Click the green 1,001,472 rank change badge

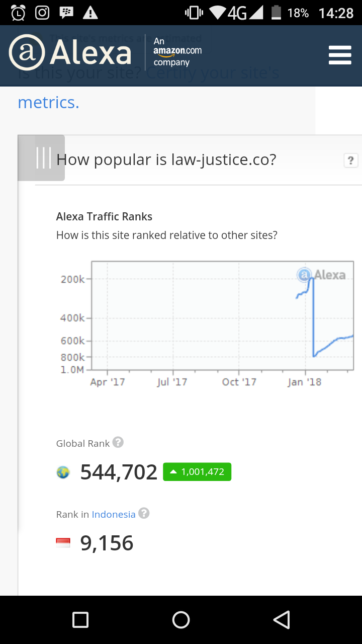click(x=197, y=472)
